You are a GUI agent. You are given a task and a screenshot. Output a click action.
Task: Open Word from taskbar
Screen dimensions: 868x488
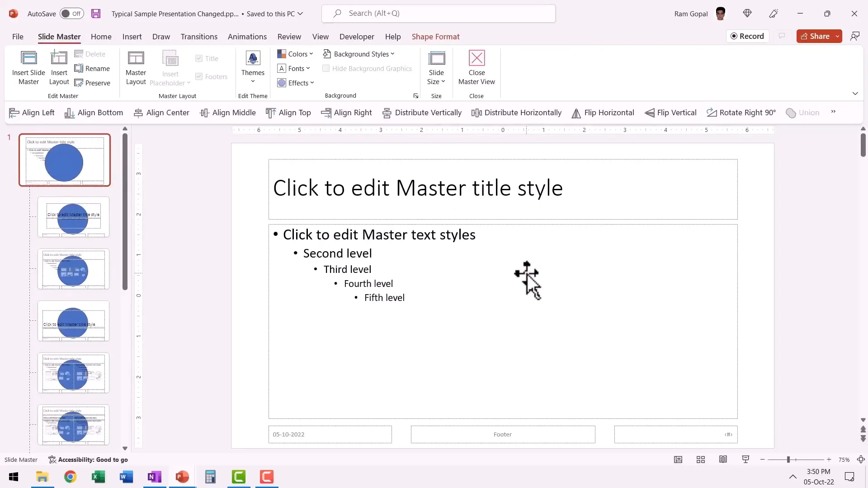126,477
